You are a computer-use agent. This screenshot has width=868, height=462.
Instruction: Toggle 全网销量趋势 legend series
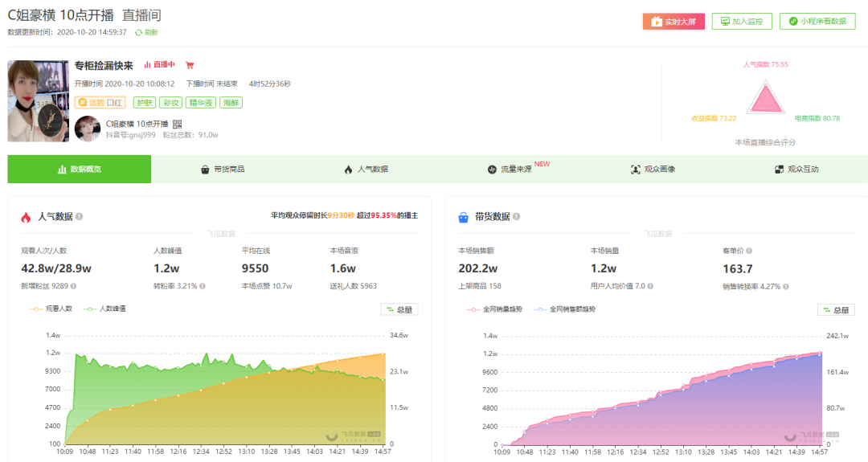[x=494, y=309]
